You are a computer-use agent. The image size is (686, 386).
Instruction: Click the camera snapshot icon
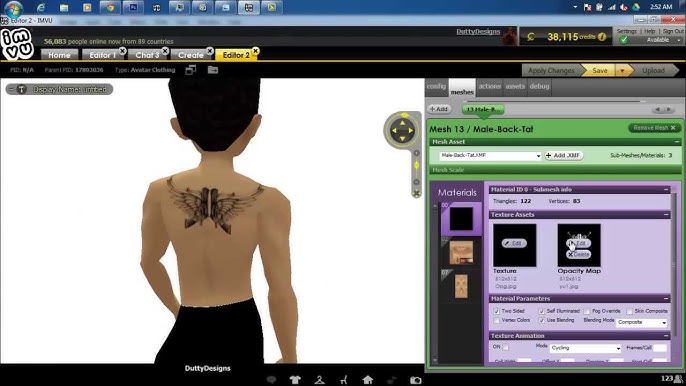pyautogui.click(x=416, y=380)
